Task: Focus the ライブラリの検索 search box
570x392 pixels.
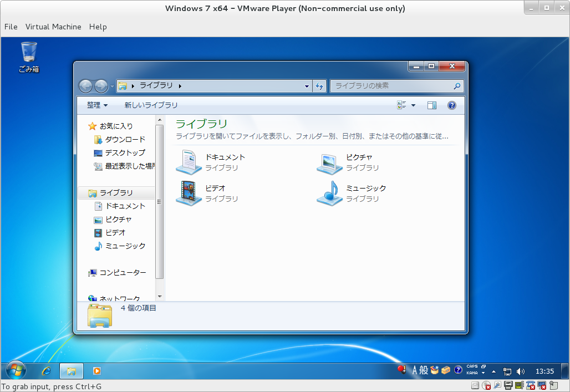Action: click(x=396, y=86)
